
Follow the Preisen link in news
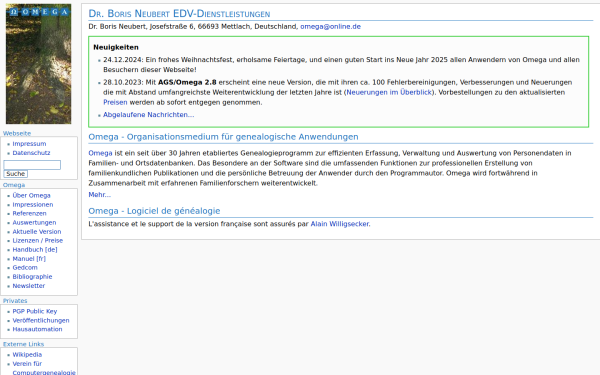[115, 103]
